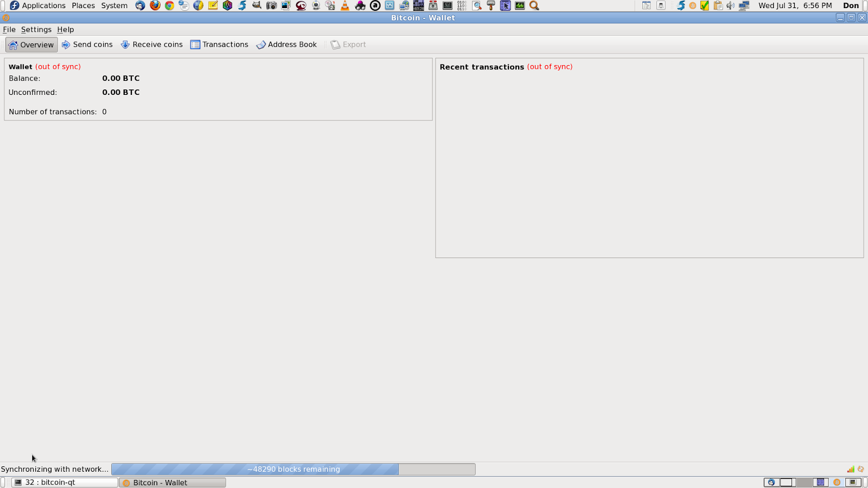Launch the chat bubbles messaging app
The height and width of the screenshot is (488, 868).
click(184, 5)
